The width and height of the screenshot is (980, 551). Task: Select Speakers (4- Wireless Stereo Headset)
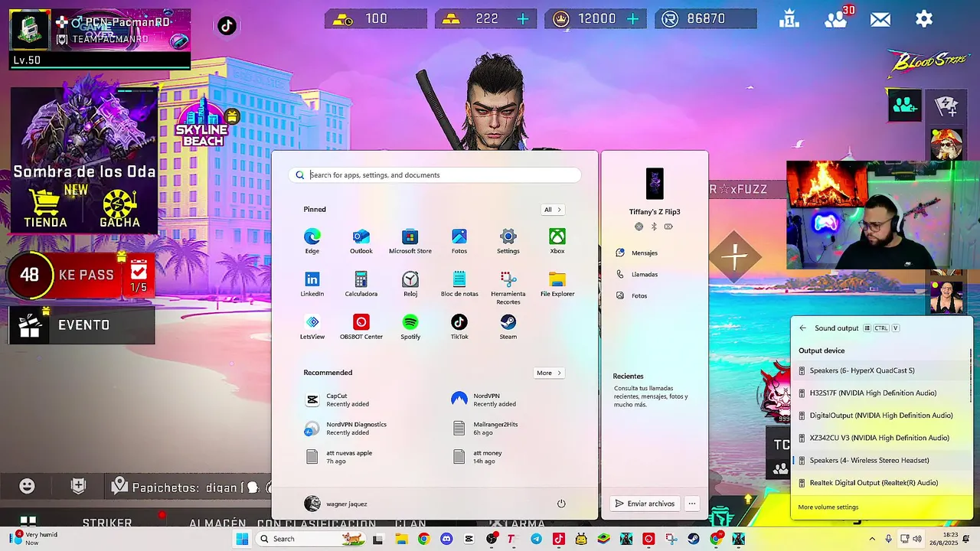pos(882,460)
